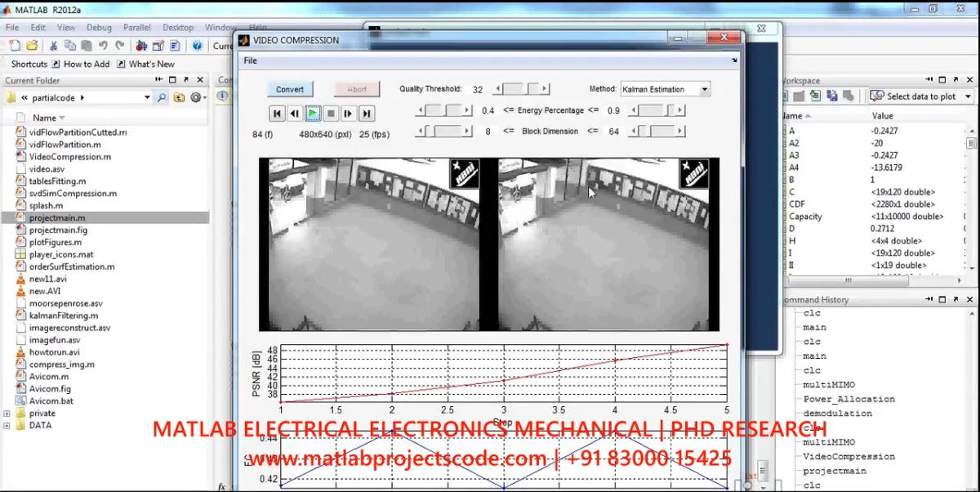Search the Current Folder with magnifier icon
This screenshot has height=492, width=980.
tap(163, 97)
